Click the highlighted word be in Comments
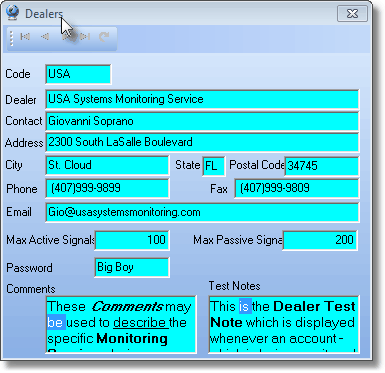The height and width of the screenshot is (373, 385). pyautogui.click(x=55, y=323)
